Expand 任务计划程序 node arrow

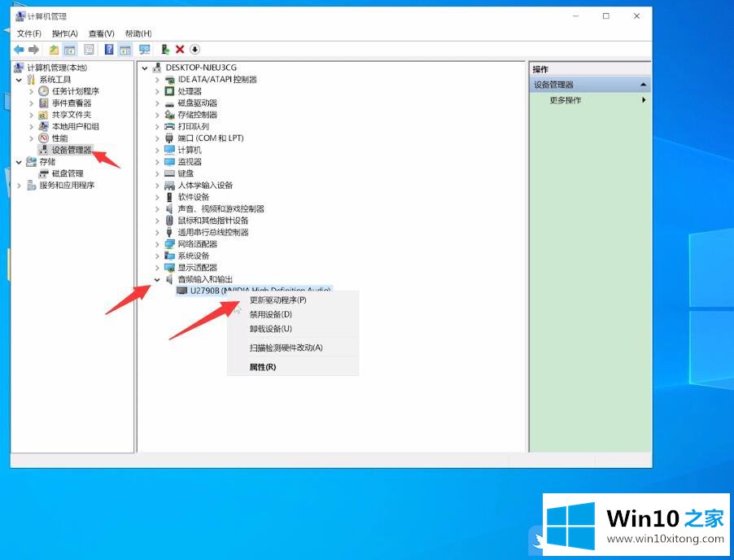[32, 91]
